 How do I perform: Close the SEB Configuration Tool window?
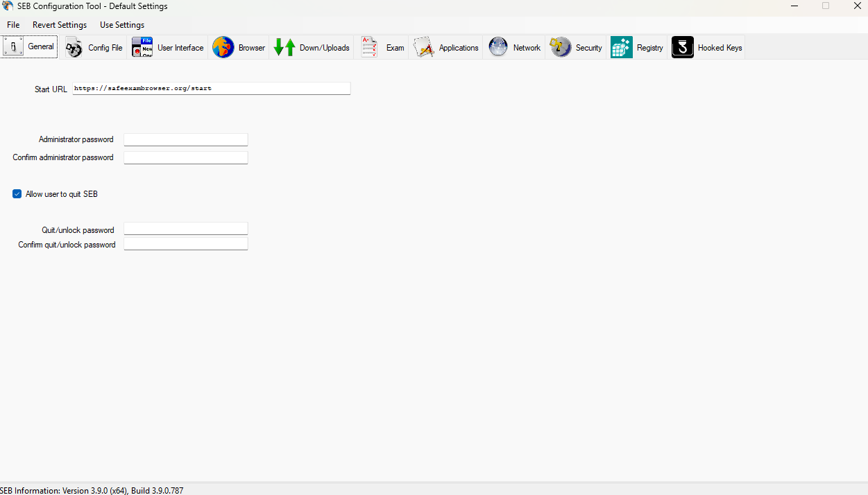click(x=857, y=6)
